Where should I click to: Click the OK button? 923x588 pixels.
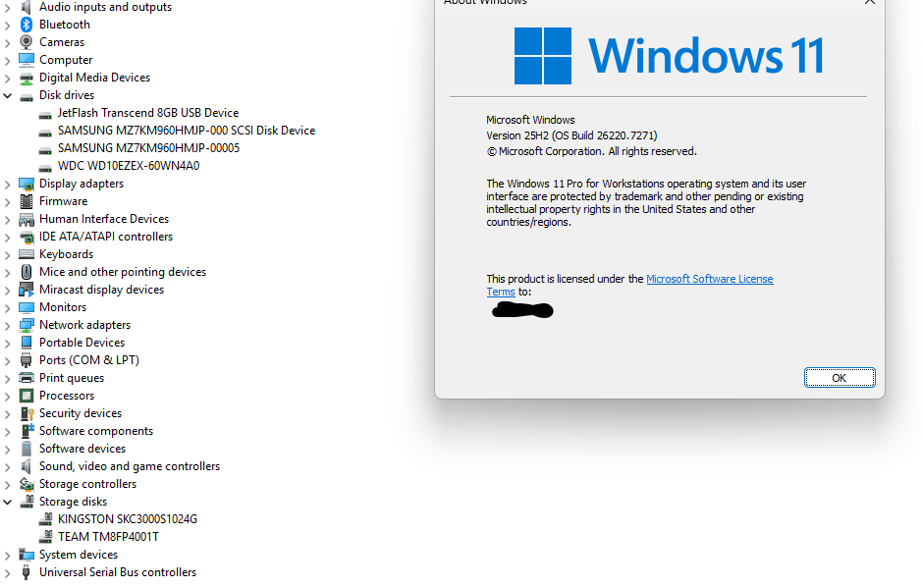pyautogui.click(x=839, y=377)
